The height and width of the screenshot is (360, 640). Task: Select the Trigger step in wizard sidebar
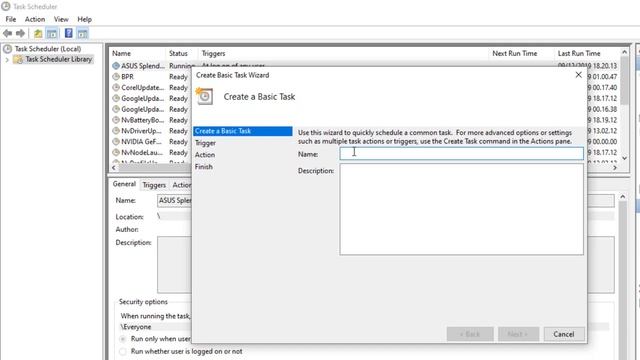205,143
